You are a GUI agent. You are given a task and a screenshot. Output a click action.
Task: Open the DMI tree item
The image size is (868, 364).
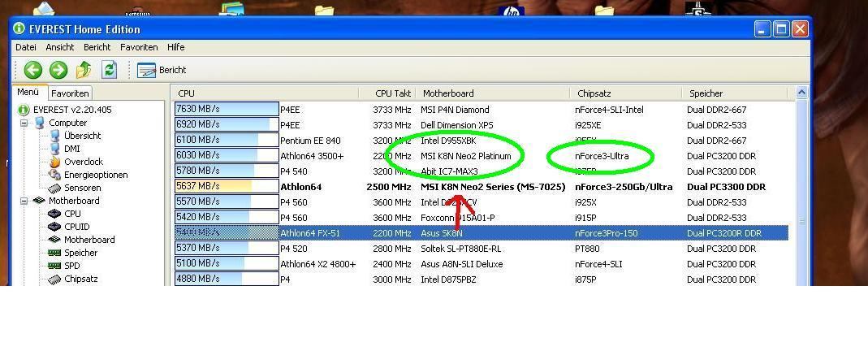pyautogui.click(x=64, y=149)
